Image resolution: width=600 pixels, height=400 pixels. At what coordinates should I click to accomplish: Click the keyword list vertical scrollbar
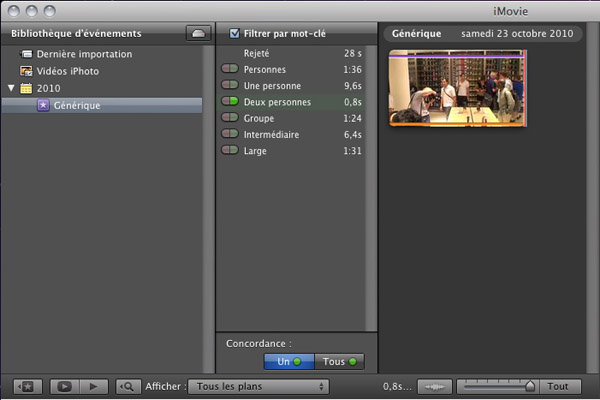[371, 188]
